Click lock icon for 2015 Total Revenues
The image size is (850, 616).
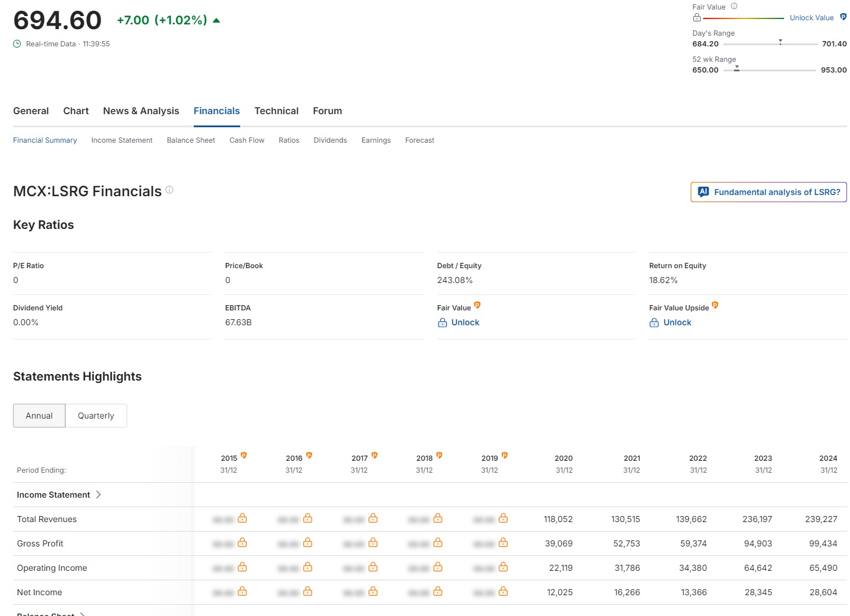243,518
